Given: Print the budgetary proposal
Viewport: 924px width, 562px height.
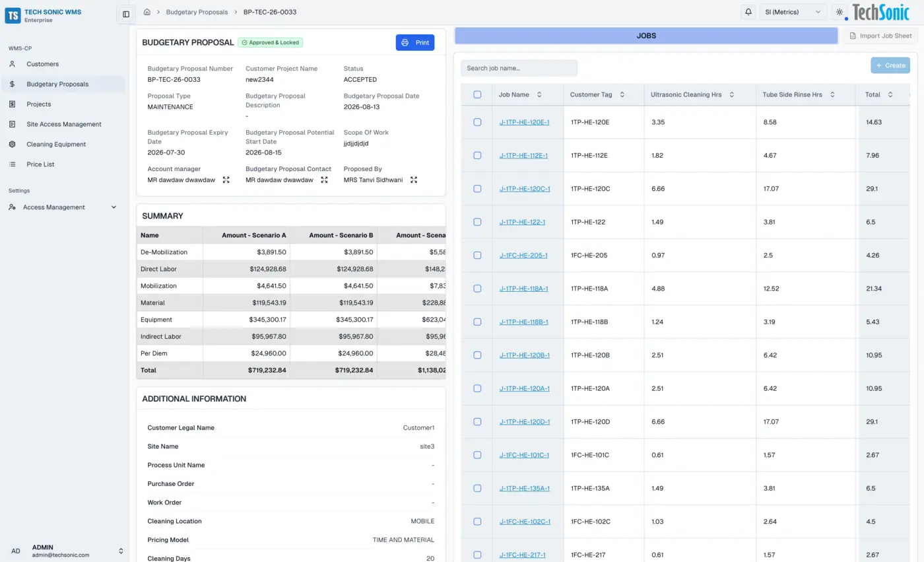Looking at the screenshot, I should (415, 42).
